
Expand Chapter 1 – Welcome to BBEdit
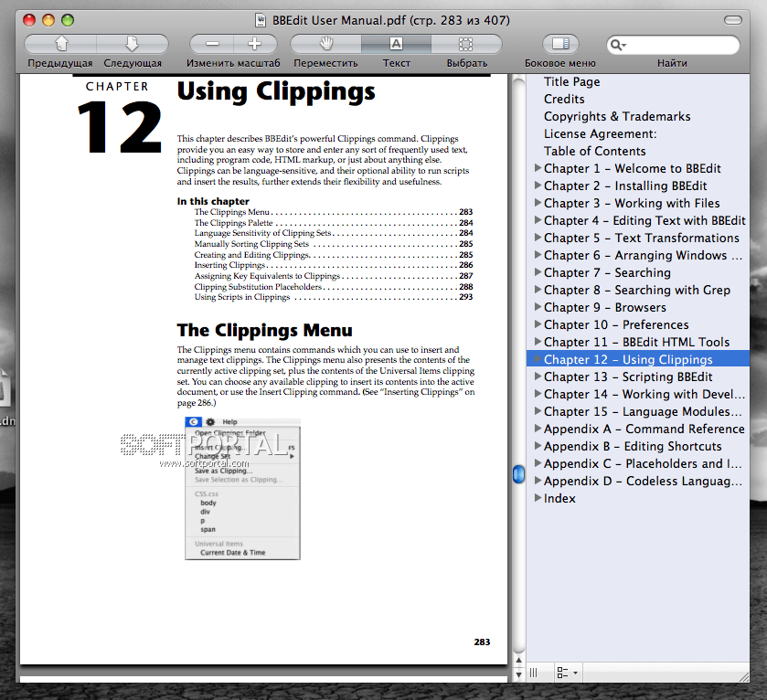(x=538, y=168)
